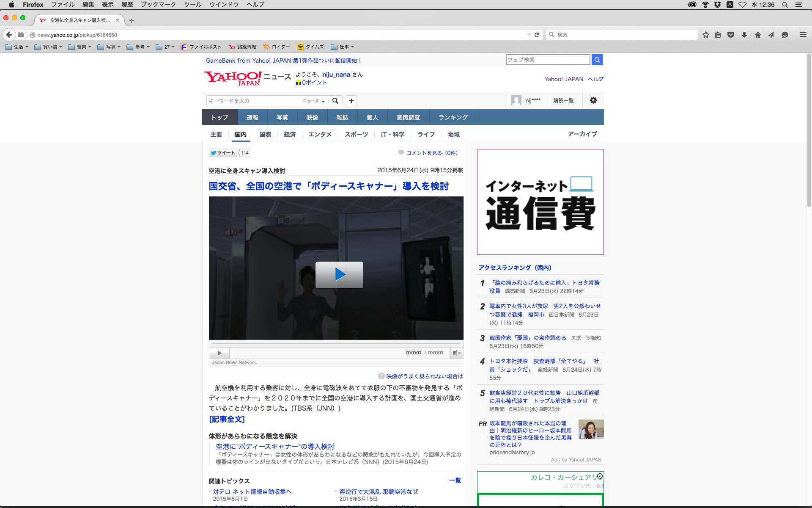Click the Firefox home icon

click(757, 35)
